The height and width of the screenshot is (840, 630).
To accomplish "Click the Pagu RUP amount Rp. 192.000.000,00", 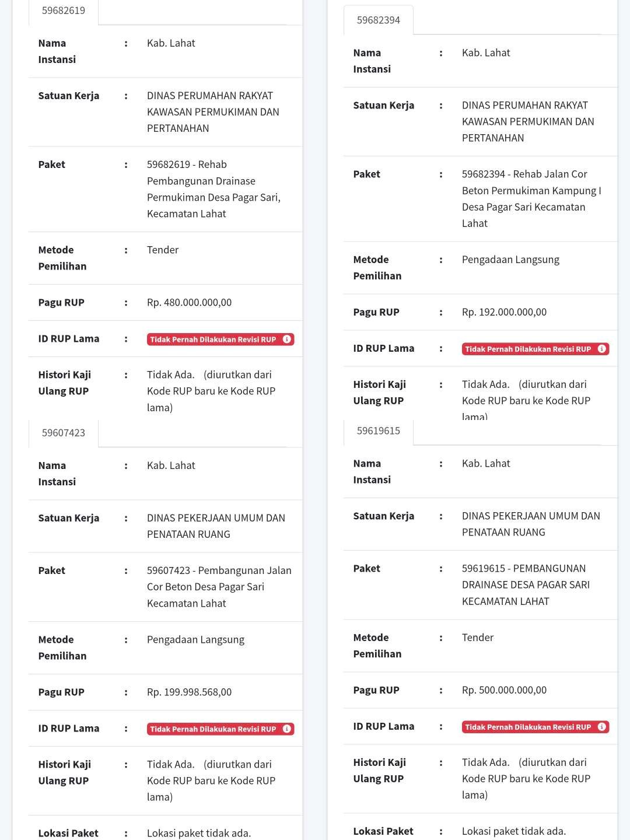I will click(504, 312).
